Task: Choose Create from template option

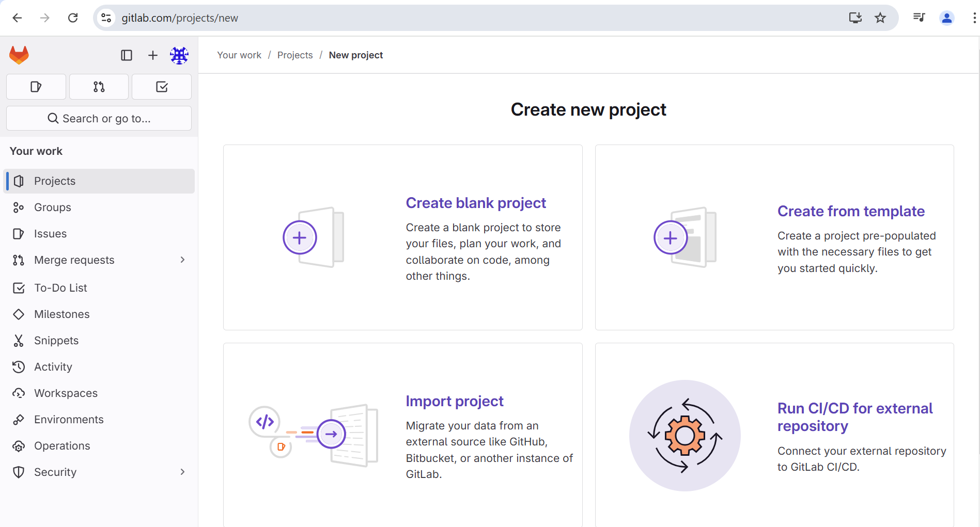Action: click(851, 211)
